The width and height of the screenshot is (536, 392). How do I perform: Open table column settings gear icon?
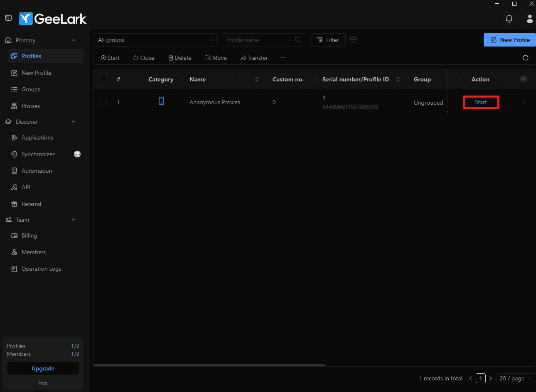pyautogui.click(x=524, y=79)
